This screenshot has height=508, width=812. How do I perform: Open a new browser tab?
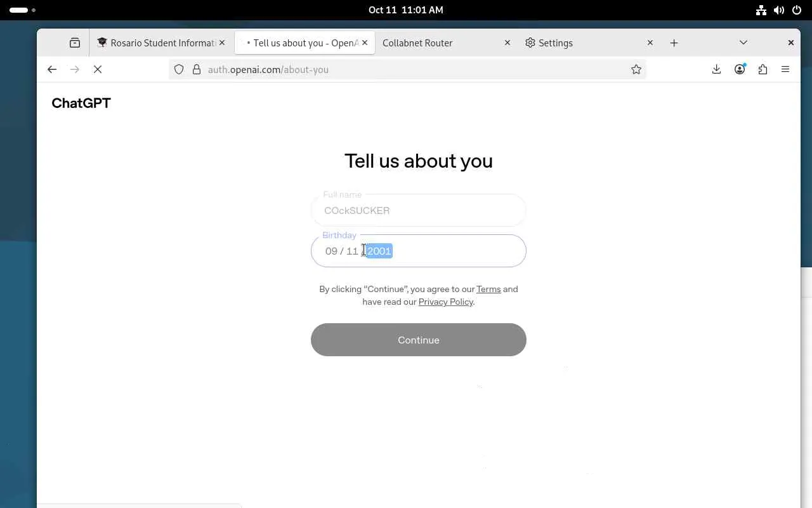click(674, 43)
